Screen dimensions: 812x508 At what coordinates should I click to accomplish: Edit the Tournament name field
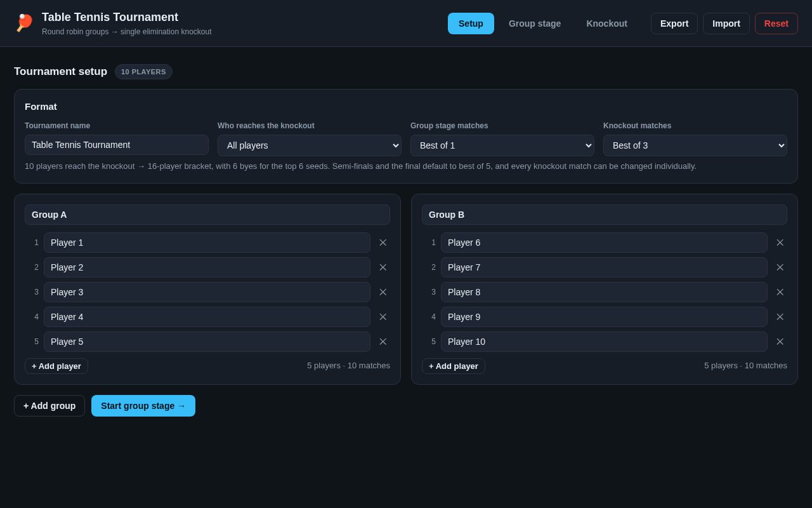[x=117, y=145]
